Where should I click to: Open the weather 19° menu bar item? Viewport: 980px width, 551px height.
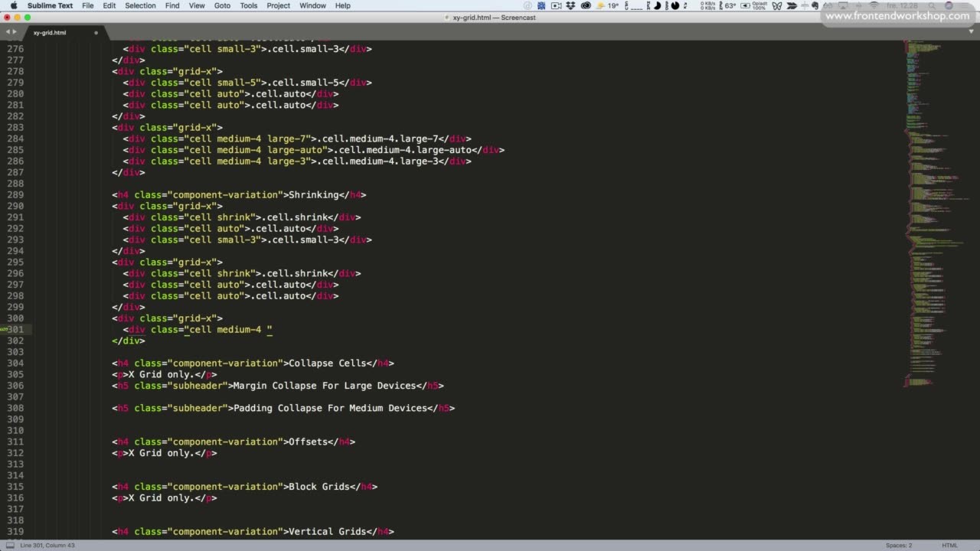(608, 5)
